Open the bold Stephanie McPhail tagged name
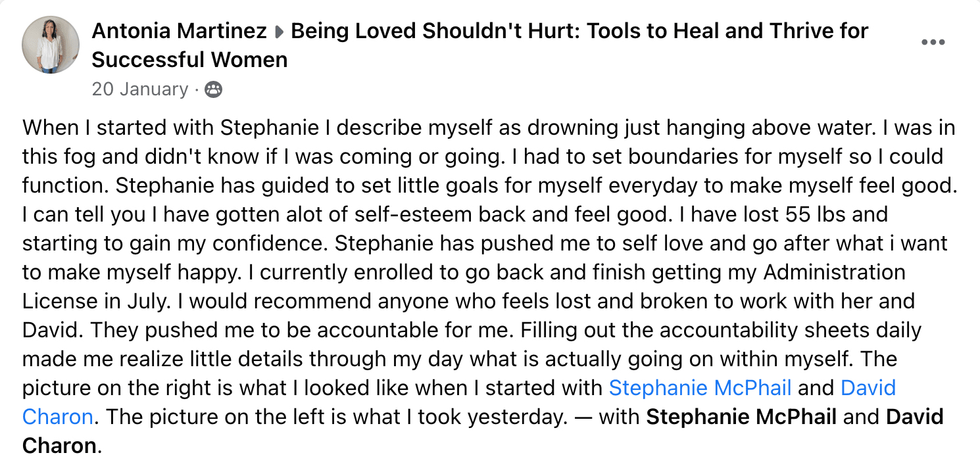This screenshot has height=476, width=980. pos(741,417)
